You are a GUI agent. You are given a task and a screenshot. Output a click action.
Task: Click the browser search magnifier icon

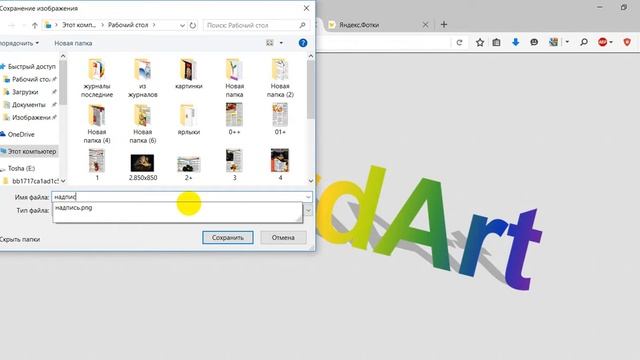point(584,42)
